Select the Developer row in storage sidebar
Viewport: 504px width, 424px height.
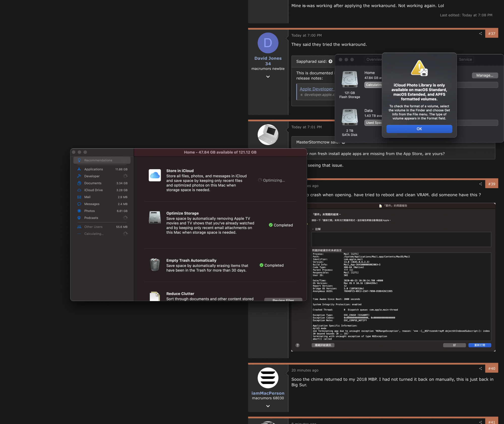point(102,176)
